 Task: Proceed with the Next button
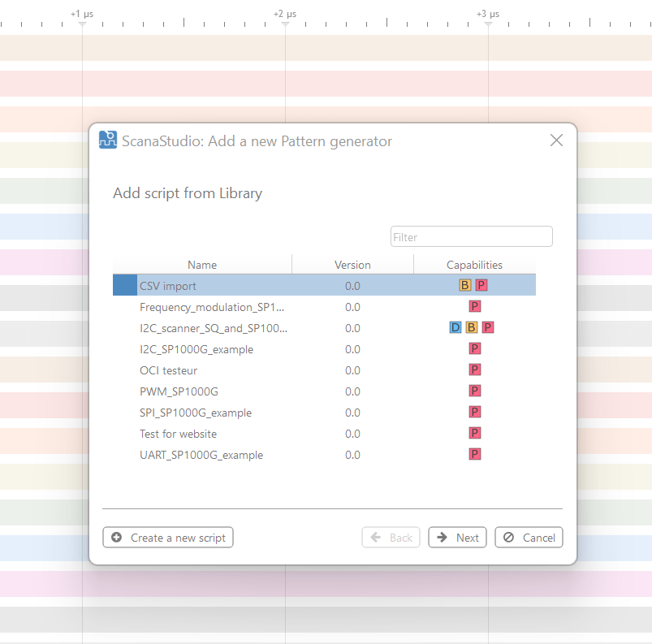click(x=457, y=538)
